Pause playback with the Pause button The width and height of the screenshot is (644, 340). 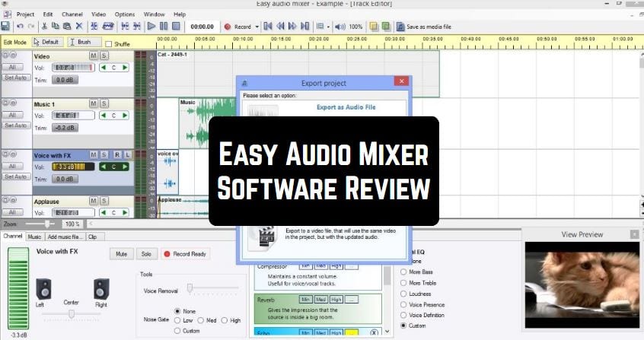tap(164, 27)
